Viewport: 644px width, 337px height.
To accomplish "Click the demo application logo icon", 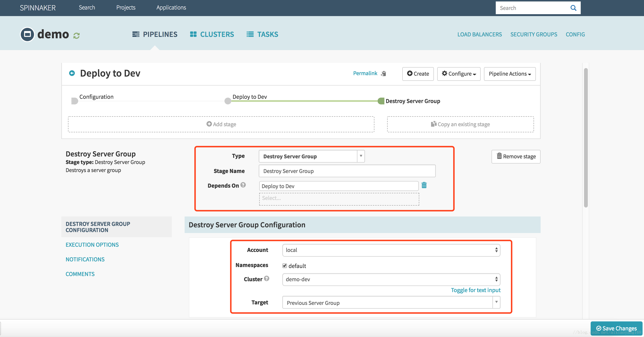I will [27, 34].
